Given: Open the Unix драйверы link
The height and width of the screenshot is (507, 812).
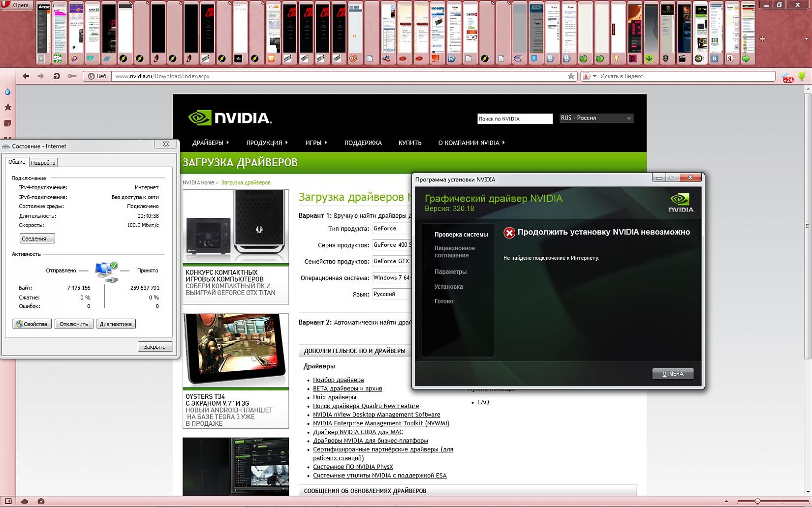Looking at the screenshot, I should 335,397.
